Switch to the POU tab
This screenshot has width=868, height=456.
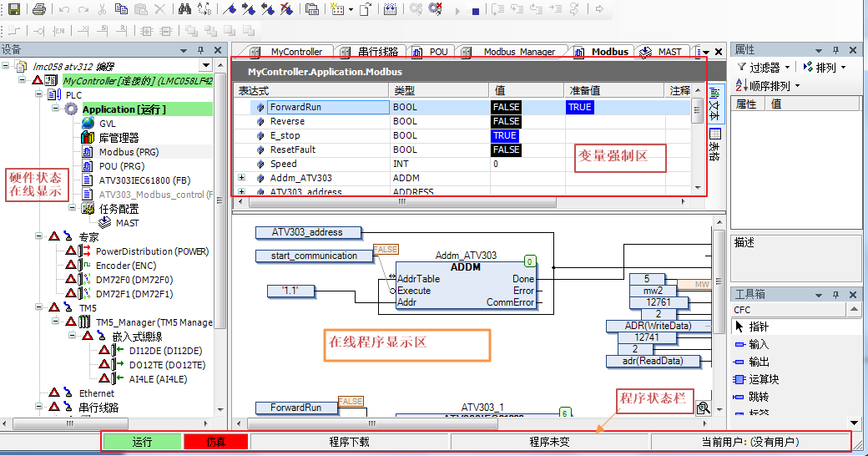[438, 52]
